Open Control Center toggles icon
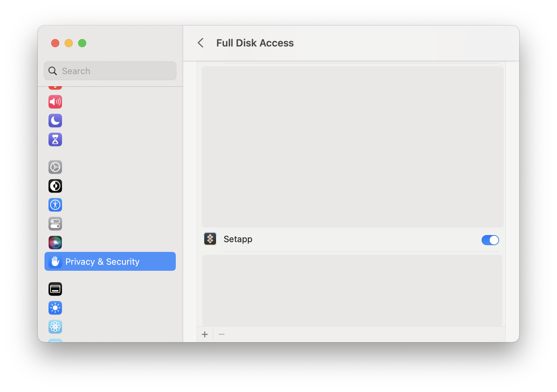 pos(55,224)
